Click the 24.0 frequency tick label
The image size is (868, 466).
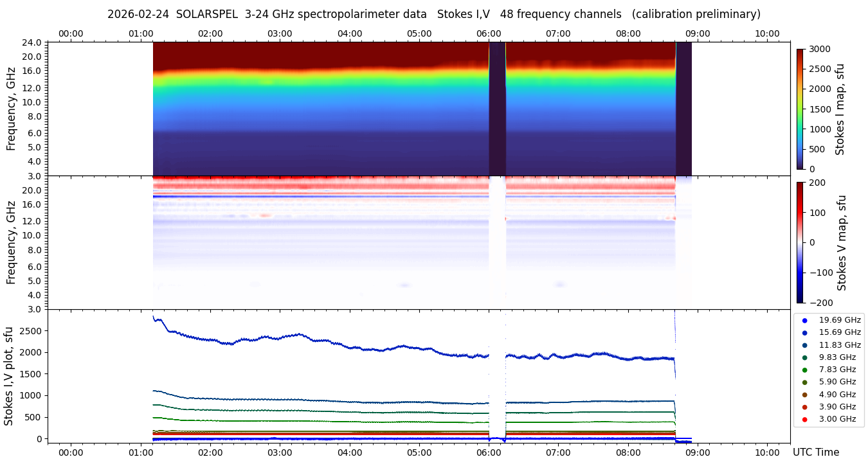point(32,42)
